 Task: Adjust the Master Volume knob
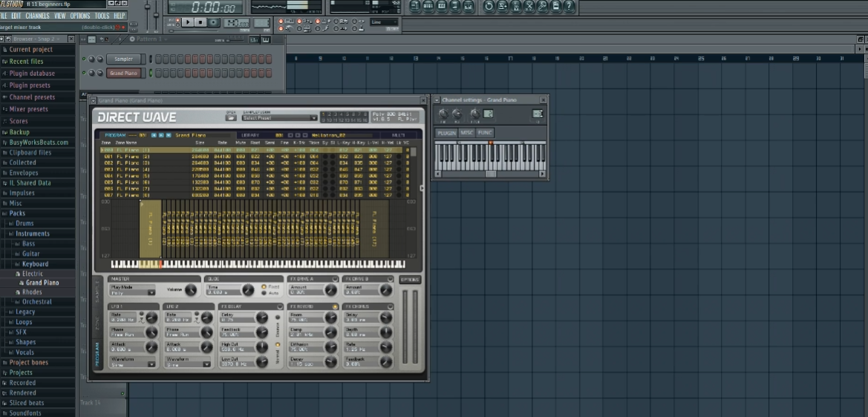click(190, 290)
